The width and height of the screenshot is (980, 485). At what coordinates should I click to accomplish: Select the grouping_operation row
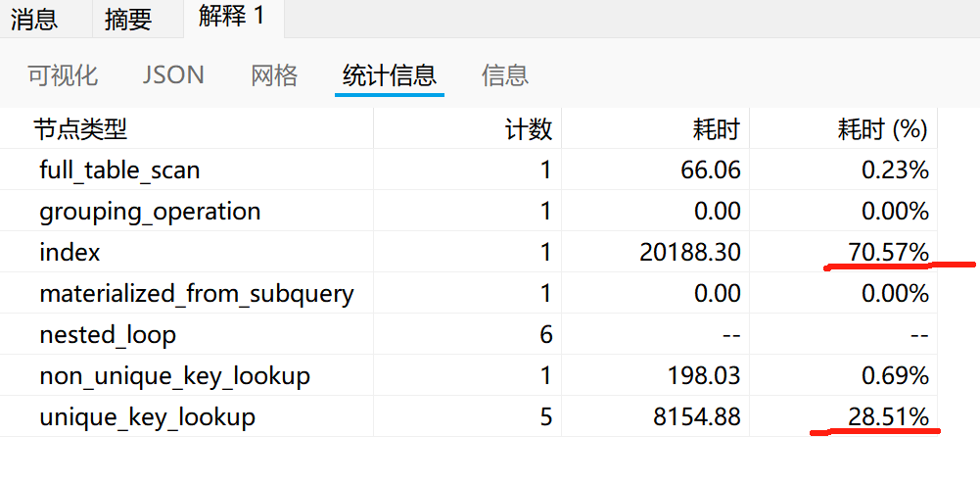coord(468,211)
